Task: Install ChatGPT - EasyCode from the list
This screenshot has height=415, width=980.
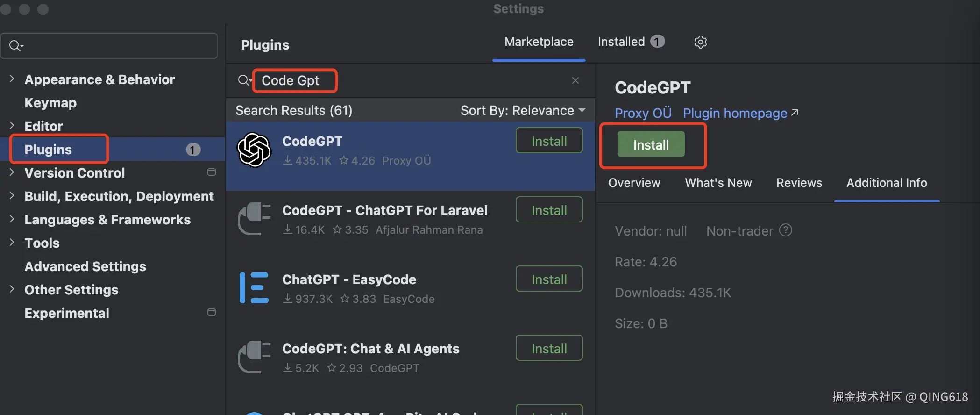Action: click(x=549, y=279)
